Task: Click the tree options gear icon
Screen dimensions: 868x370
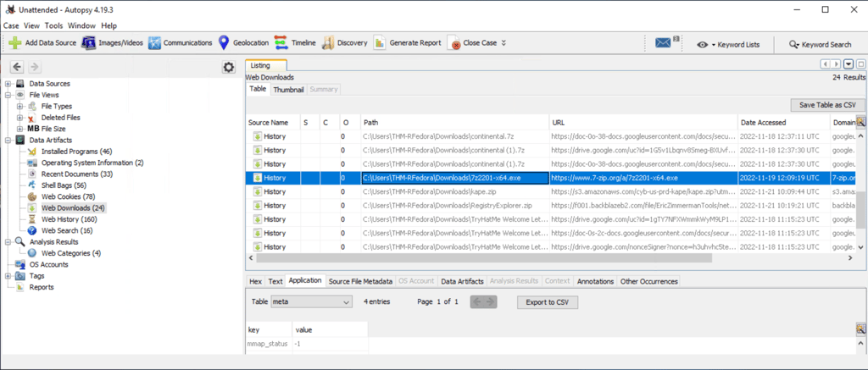Action: pyautogui.click(x=228, y=68)
